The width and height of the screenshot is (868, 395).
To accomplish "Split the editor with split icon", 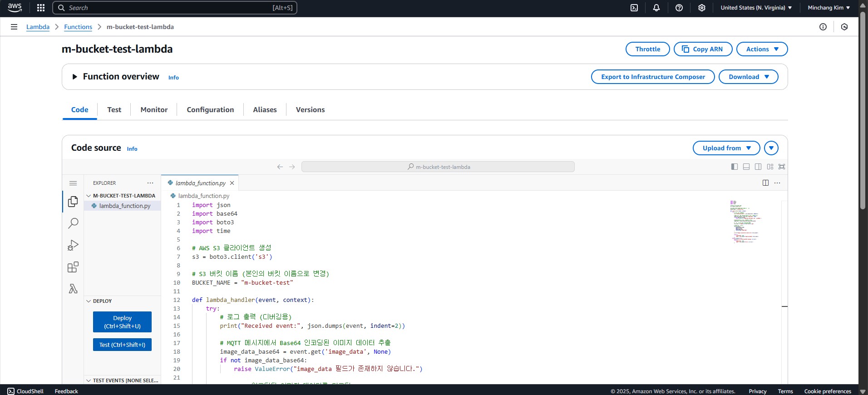I will click(765, 183).
